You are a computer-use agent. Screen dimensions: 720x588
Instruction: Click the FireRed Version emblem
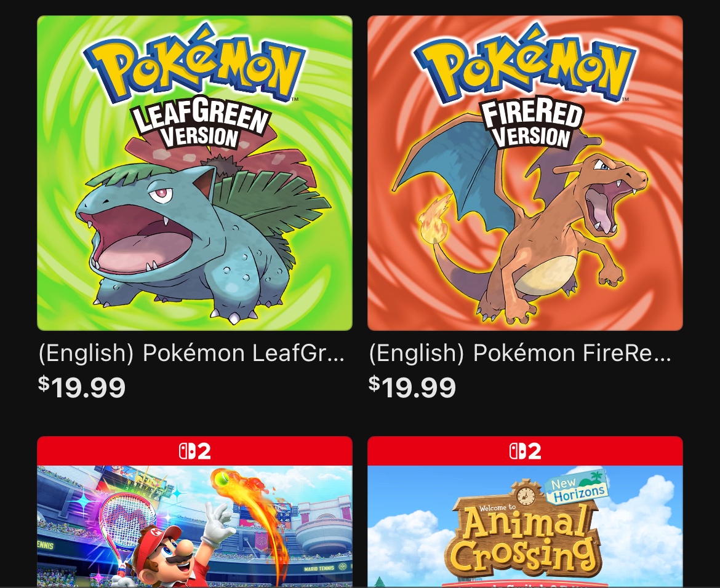532,124
